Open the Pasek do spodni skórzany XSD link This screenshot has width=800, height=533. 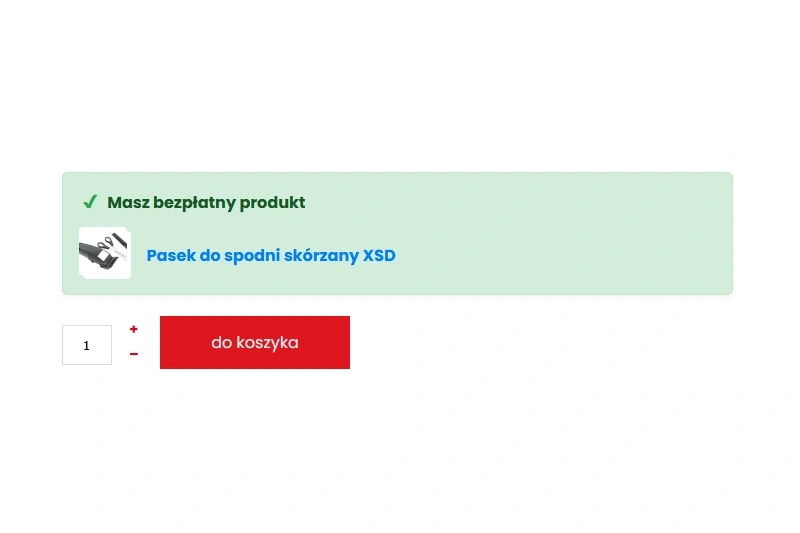click(271, 255)
